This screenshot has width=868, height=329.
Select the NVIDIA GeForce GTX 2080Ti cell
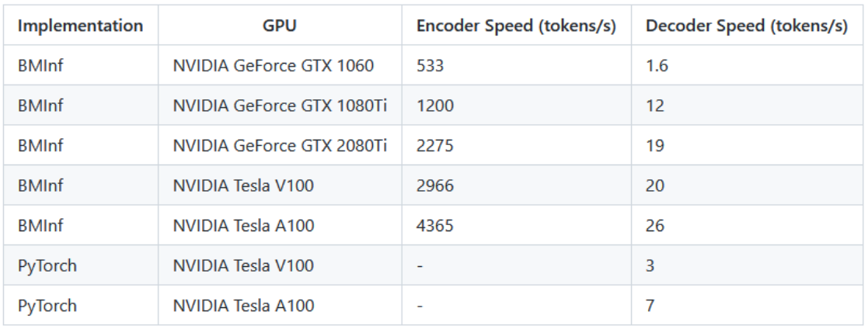(x=280, y=145)
